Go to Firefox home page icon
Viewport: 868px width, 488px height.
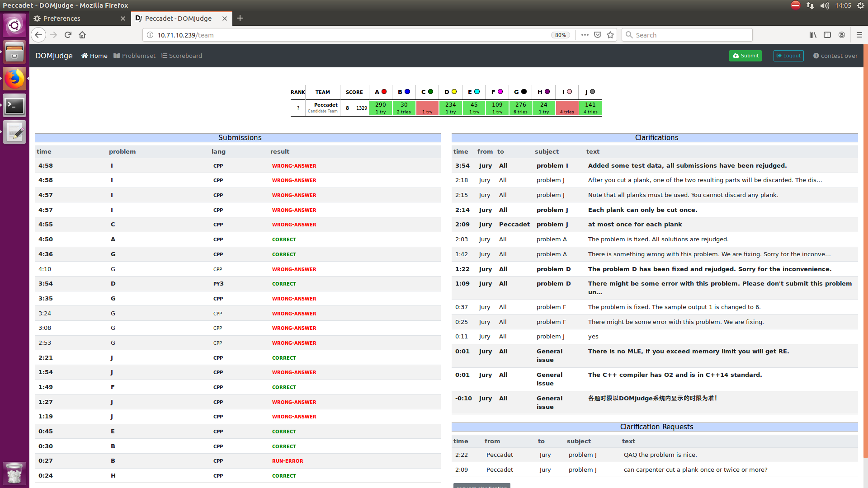(x=82, y=35)
